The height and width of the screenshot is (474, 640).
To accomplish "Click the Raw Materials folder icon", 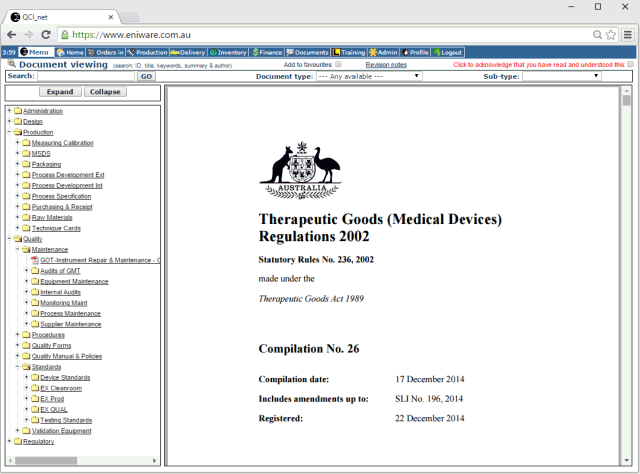I will [27, 217].
